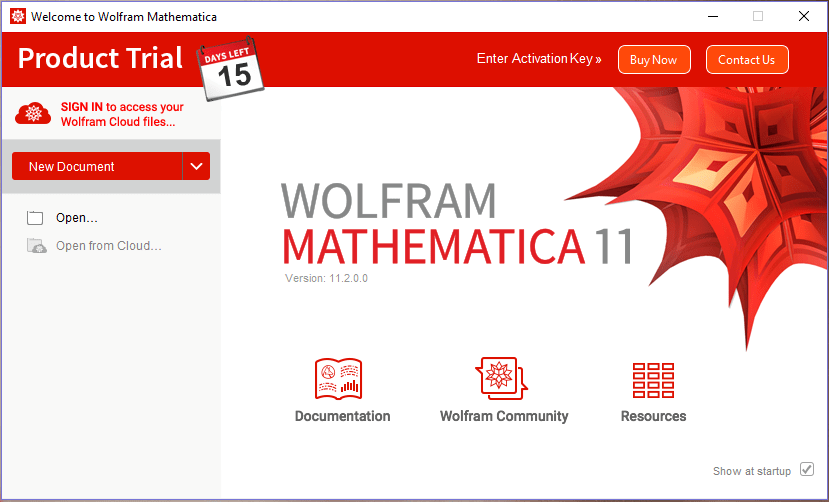
Task: Click the cloud folder icon beside Open from Cloud
Action: (x=36, y=246)
